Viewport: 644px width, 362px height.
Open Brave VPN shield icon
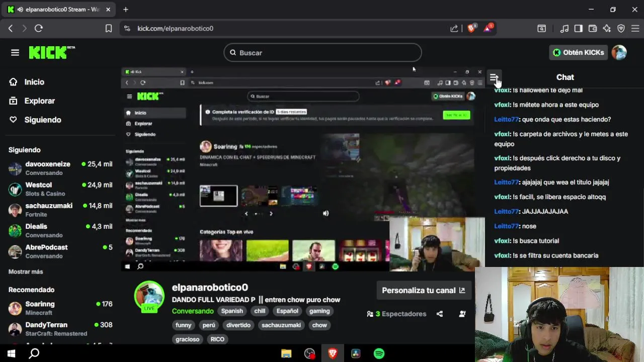click(x=621, y=29)
